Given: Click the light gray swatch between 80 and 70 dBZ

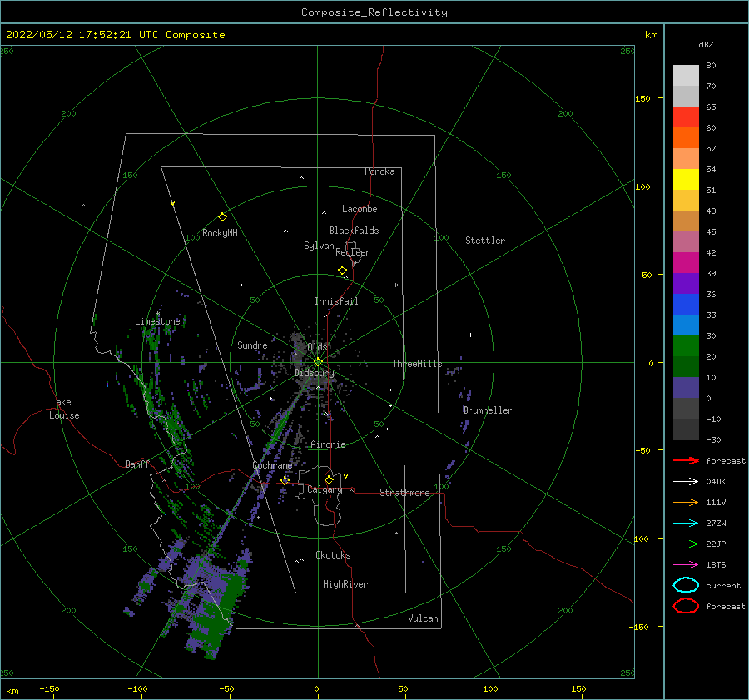Looking at the screenshot, I should [x=686, y=75].
